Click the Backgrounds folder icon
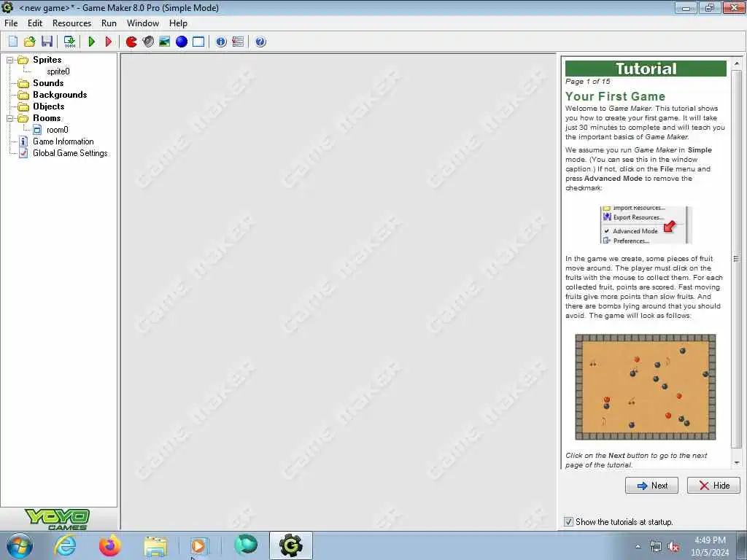 click(x=23, y=95)
